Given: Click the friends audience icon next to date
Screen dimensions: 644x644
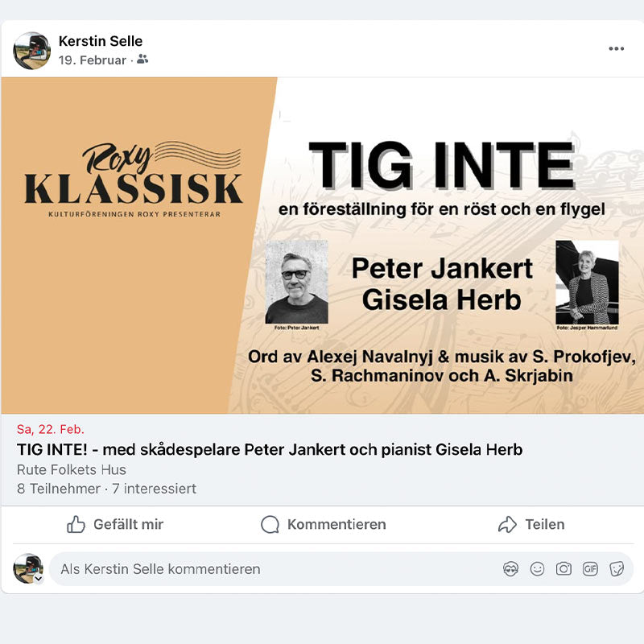Looking at the screenshot, I should [142, 60].
